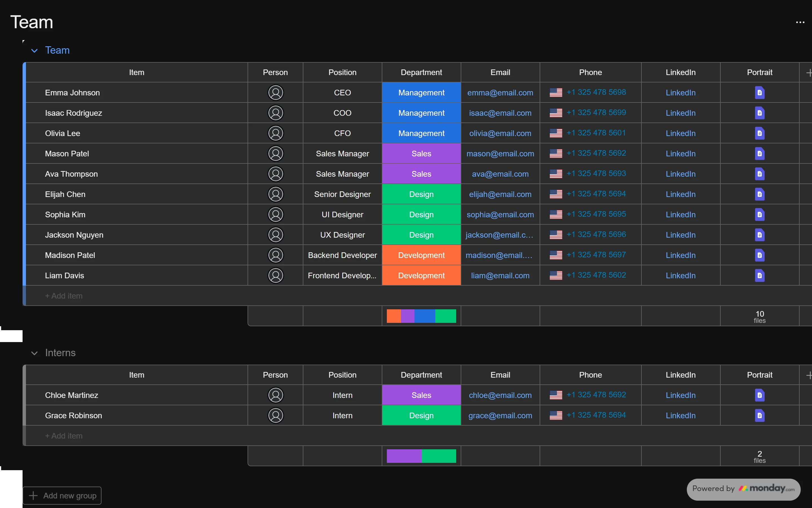Add a column to the Interns table

pyautogui.click(x=808, y=375)
